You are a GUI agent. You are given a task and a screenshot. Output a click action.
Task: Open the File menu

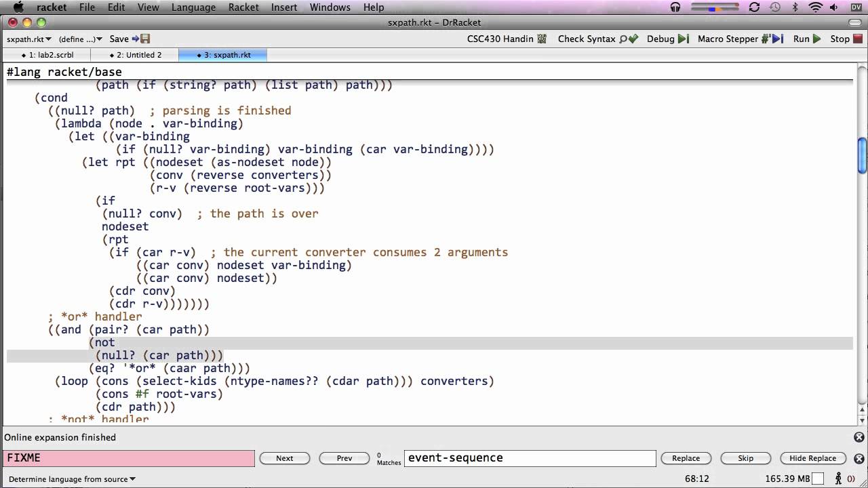(87, 7)
